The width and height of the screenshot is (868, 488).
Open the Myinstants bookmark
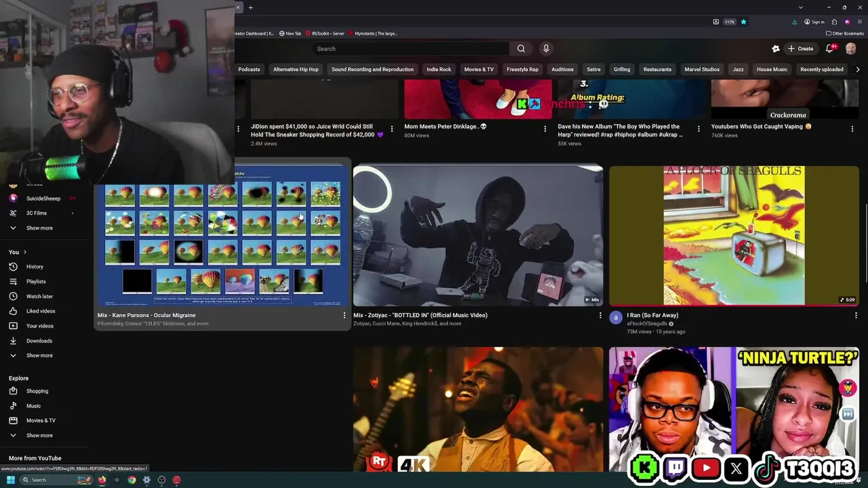(373, 33)
